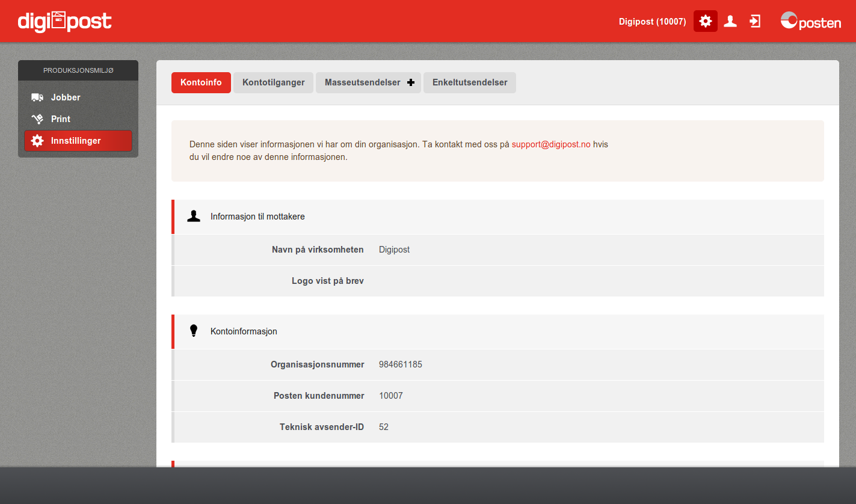Click lightbulb icon beside Kontoinformasjon
The width and height of the screenshot is (856, 504).
[x=194, y=331]
